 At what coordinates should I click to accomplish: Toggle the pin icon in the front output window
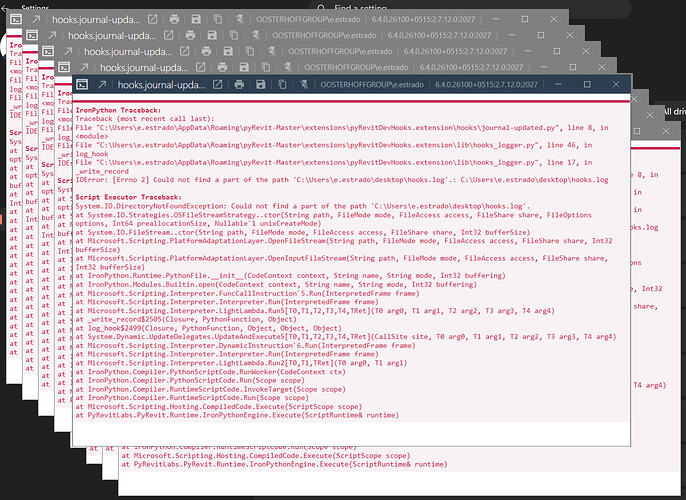pos(304,84)
